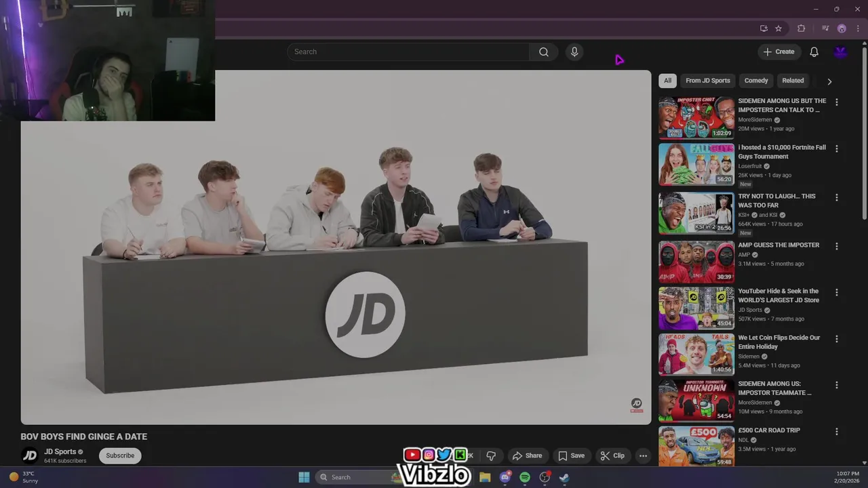Open Chrome three-dot menu

[x=858, y=28]
